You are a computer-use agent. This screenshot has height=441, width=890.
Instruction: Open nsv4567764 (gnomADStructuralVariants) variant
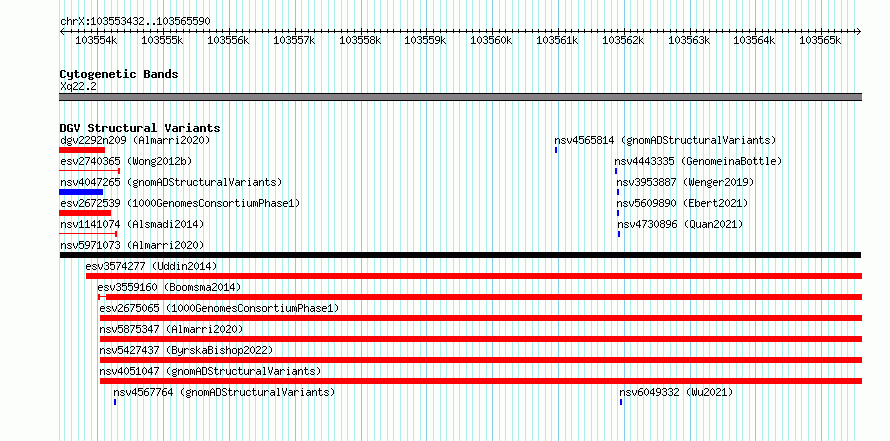click(x=224, y=392)
